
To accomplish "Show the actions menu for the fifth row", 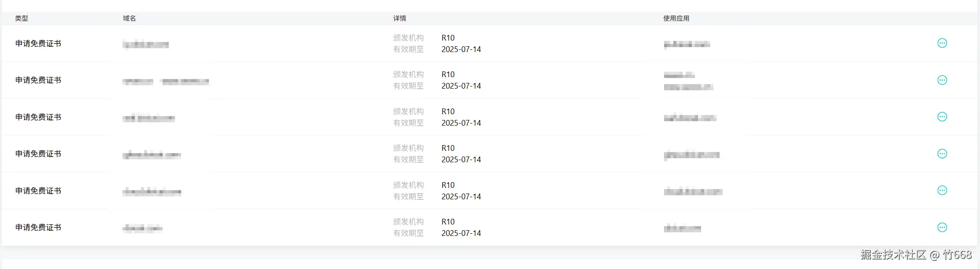I will click(x=942, y=191).
